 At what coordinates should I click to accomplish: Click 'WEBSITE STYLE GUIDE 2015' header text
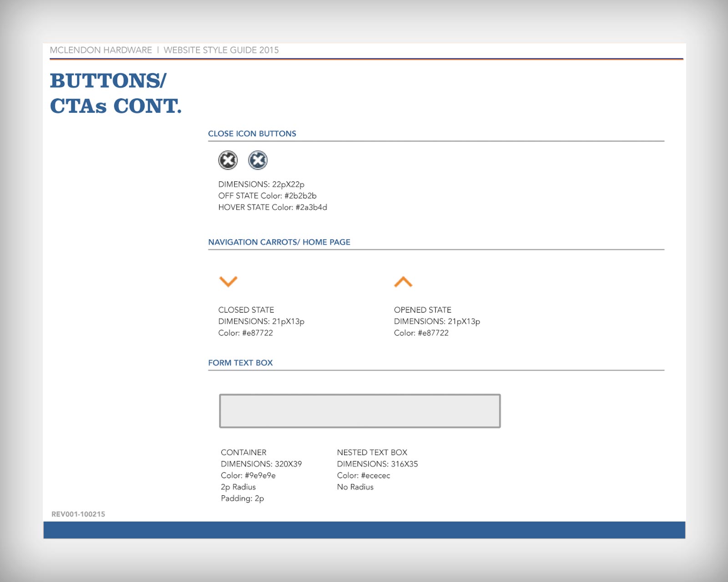coord(221,50)
